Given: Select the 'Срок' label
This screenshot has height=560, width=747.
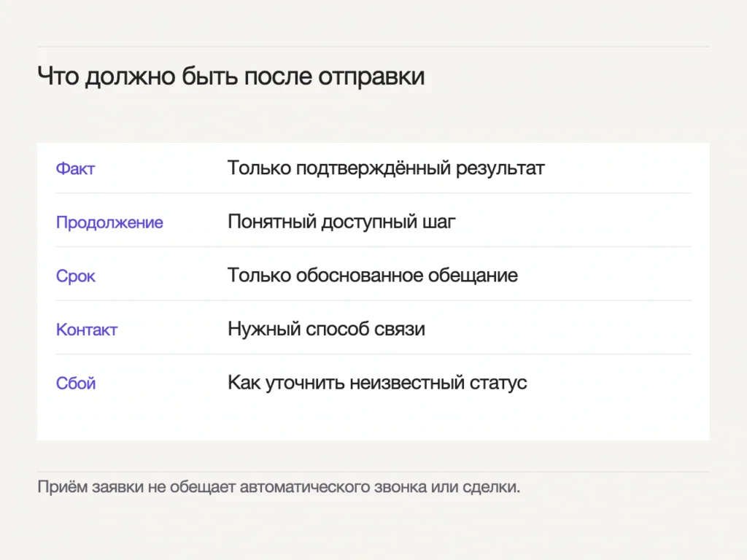Looking at the screenshot, I should [x=75, y=276].
